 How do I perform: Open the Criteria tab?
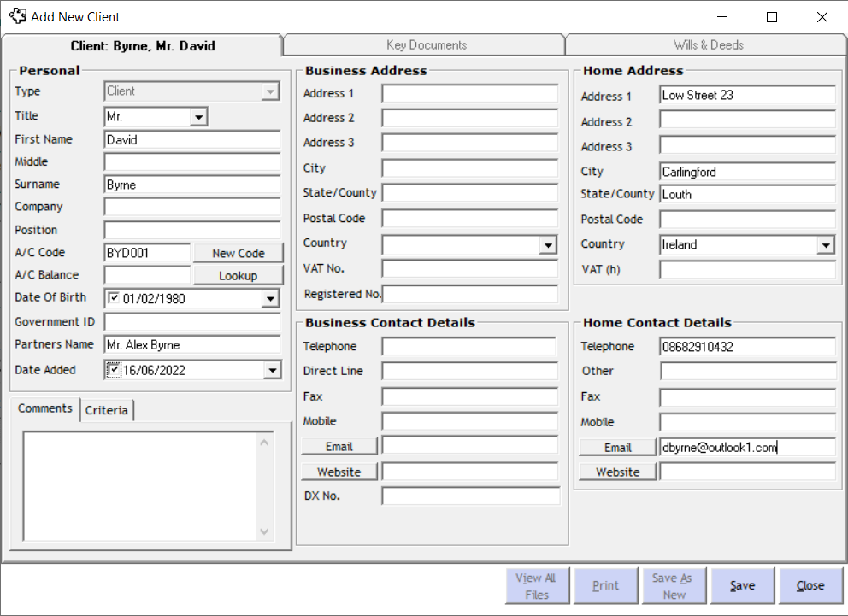coord(107,410)
